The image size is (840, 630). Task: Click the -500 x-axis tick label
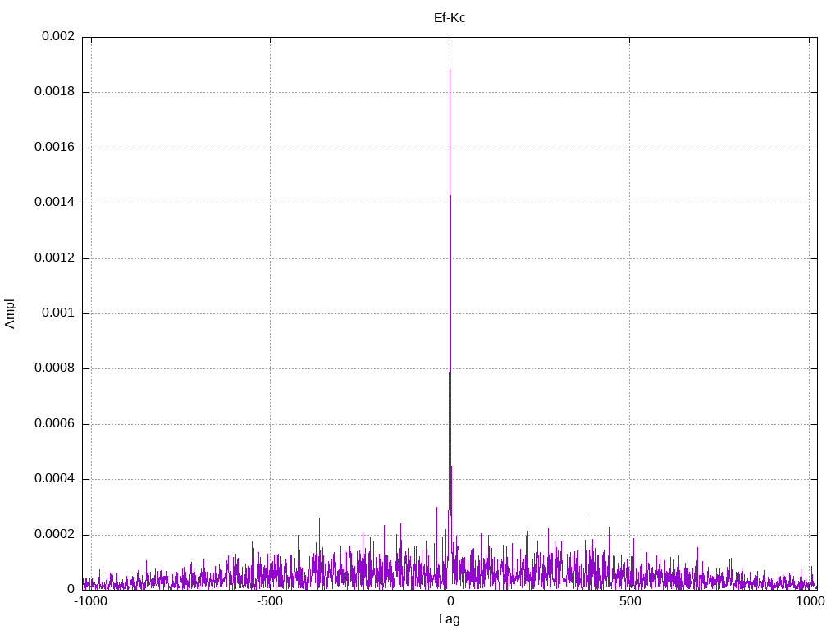point(270,602)
